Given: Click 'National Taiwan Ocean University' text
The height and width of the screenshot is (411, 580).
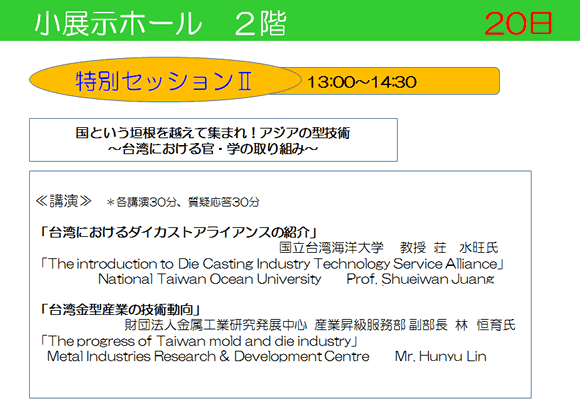Looking at the screenshot, I should 210,279.
